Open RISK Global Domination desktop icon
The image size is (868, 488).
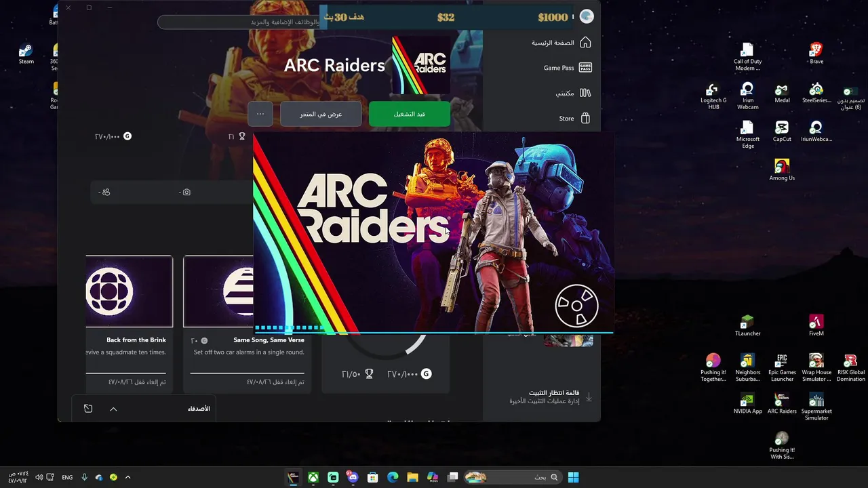point(851,368)
